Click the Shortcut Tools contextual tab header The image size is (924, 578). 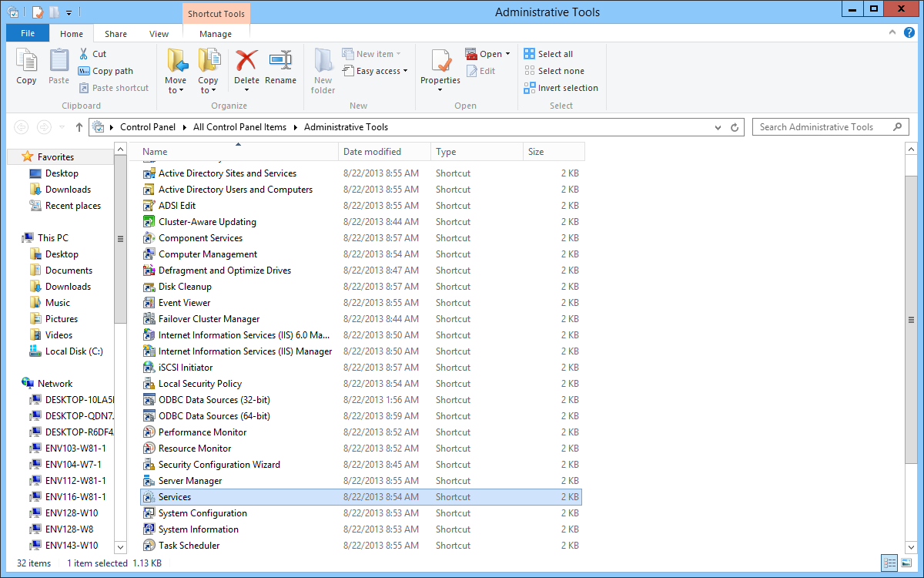tap(216, 14)
